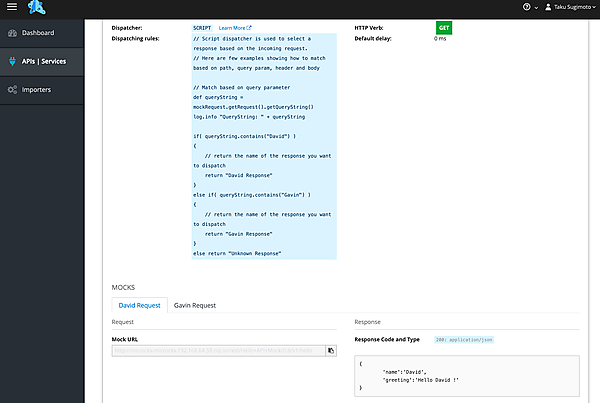Click the green GET verb badge

click(x=444, y=28)
